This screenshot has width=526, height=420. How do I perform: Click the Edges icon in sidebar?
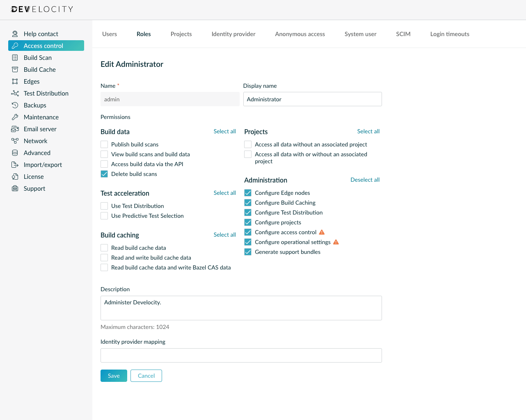[x=15, y=82]
